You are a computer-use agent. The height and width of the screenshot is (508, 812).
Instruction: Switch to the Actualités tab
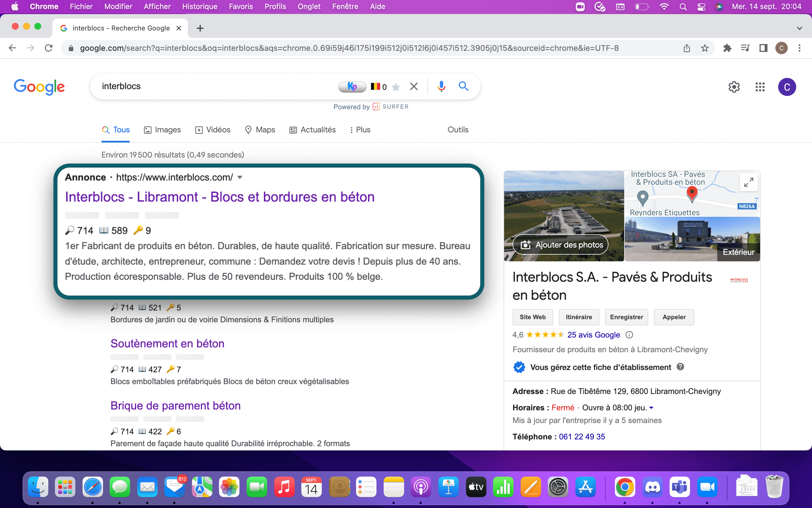312,130
